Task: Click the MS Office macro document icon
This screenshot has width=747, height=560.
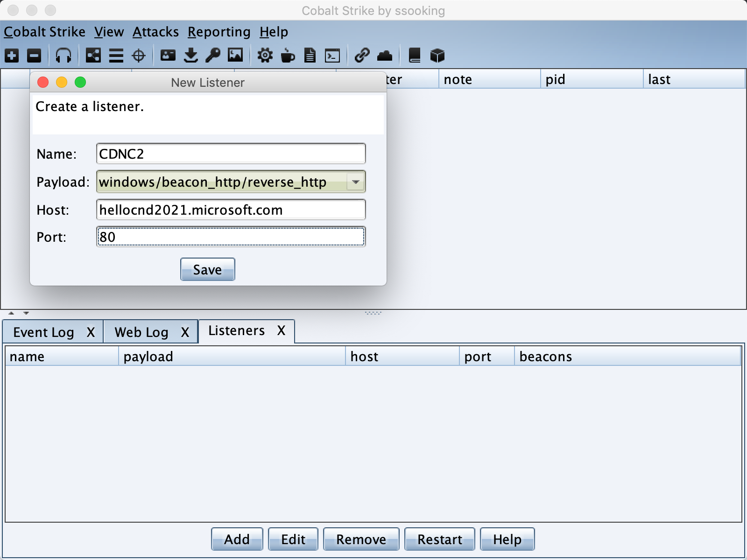Action: pos(310,56)
